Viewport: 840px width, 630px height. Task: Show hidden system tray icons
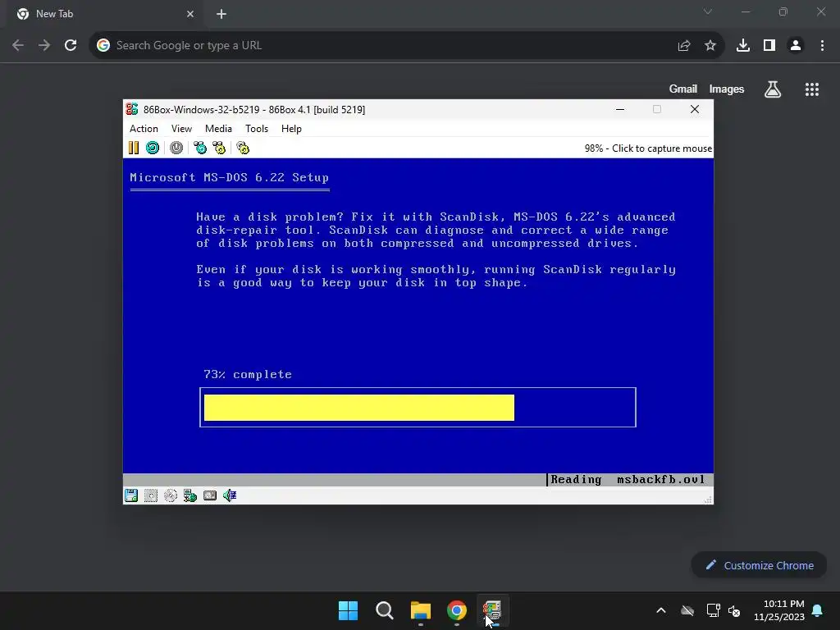click(x=661, y=610)
